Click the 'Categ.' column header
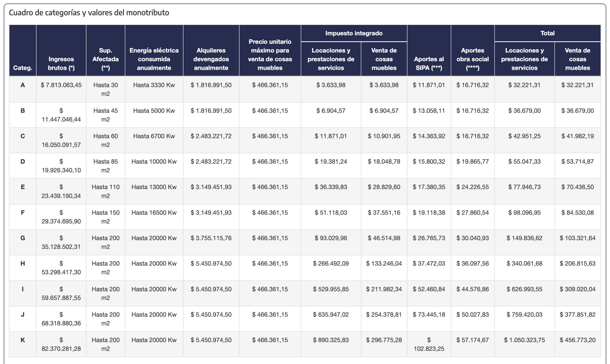 tap(23, 68)
